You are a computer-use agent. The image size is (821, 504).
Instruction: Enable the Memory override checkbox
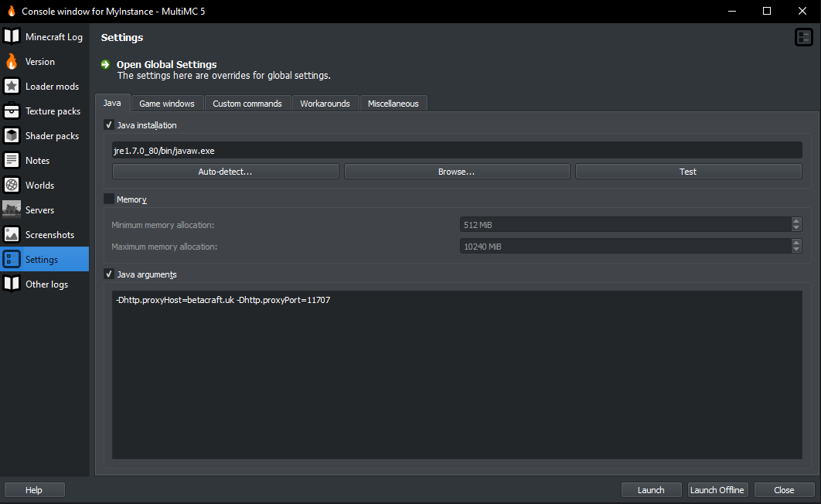pos(109,199)
